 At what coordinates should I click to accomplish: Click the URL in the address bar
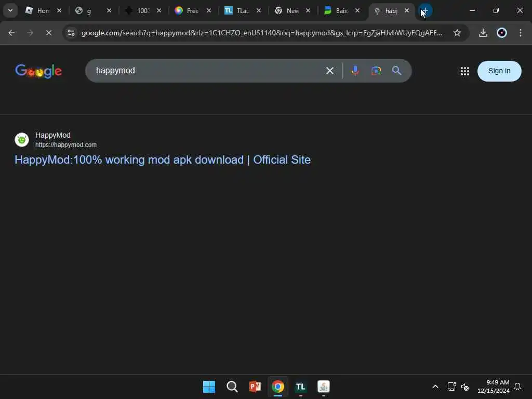(262, 33)
